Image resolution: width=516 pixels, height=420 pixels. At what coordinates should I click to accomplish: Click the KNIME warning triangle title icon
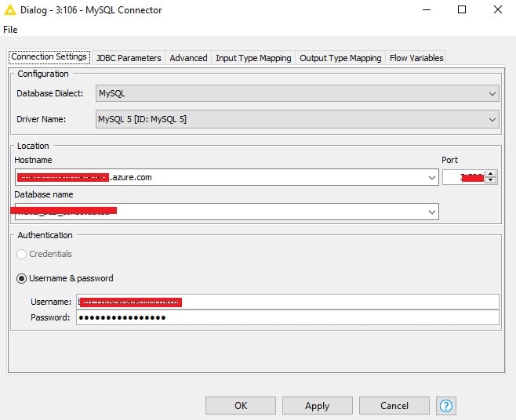11,10
